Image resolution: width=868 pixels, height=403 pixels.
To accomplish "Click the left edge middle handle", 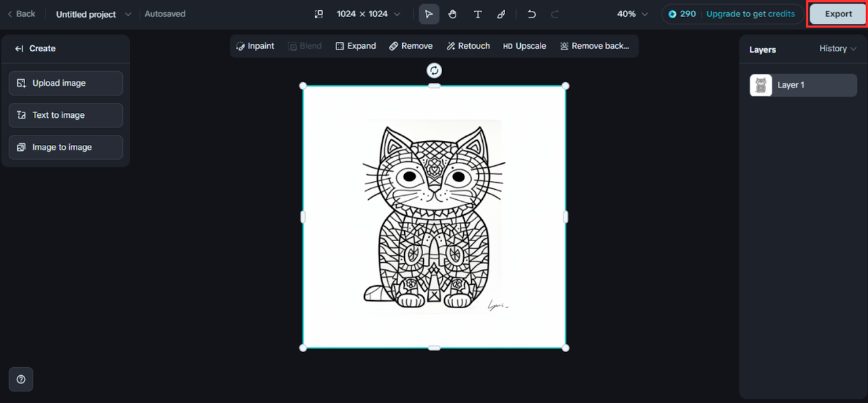I will coord(303,217).
